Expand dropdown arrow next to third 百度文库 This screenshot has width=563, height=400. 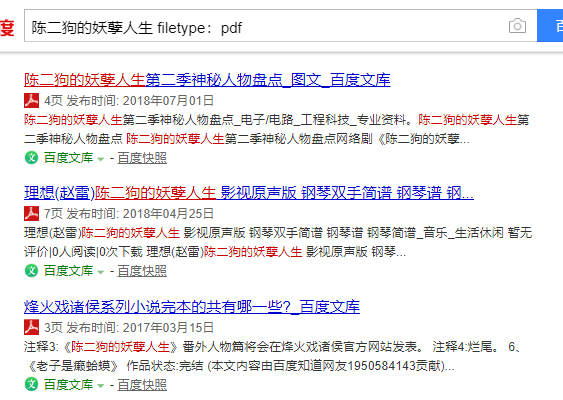[101, 386]
